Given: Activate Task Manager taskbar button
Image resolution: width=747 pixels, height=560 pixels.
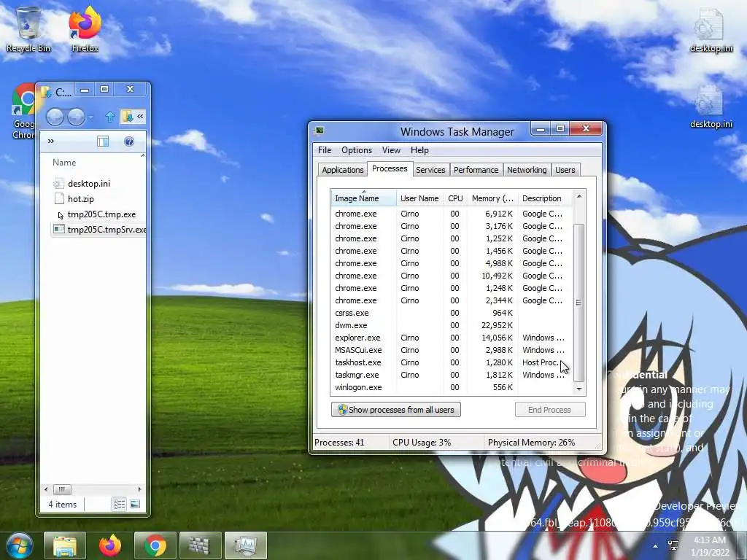Looking at the screenshot, I should [245, 545].
